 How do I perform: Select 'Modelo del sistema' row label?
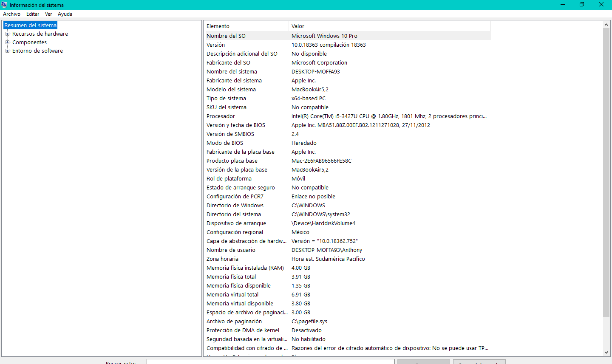pos(231,90)
